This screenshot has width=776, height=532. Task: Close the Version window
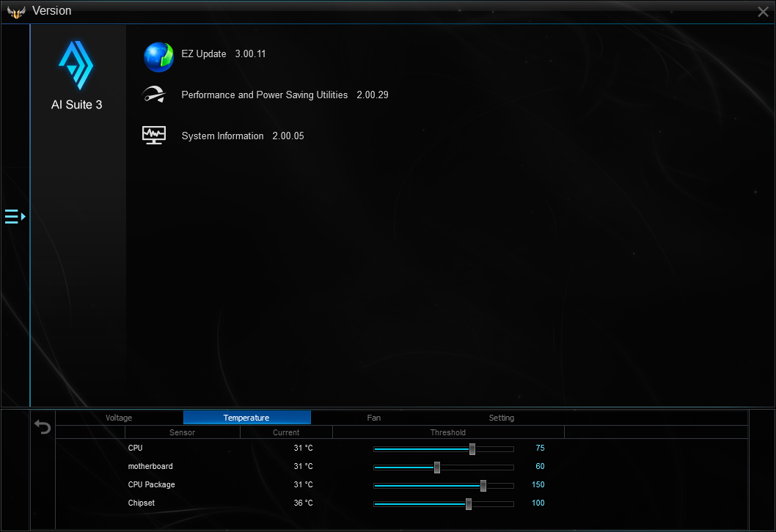[x=763, y=12]
